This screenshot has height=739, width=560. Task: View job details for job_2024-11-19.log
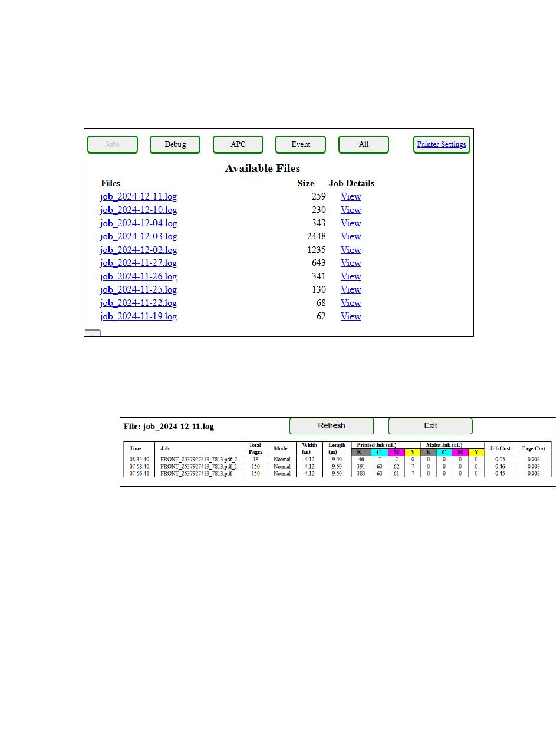(x=351, y=316)
